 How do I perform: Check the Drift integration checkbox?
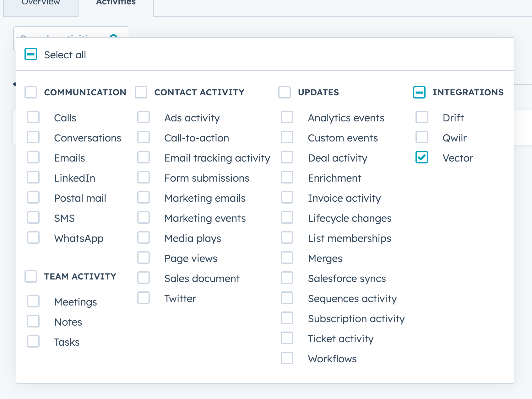[422, 117]
